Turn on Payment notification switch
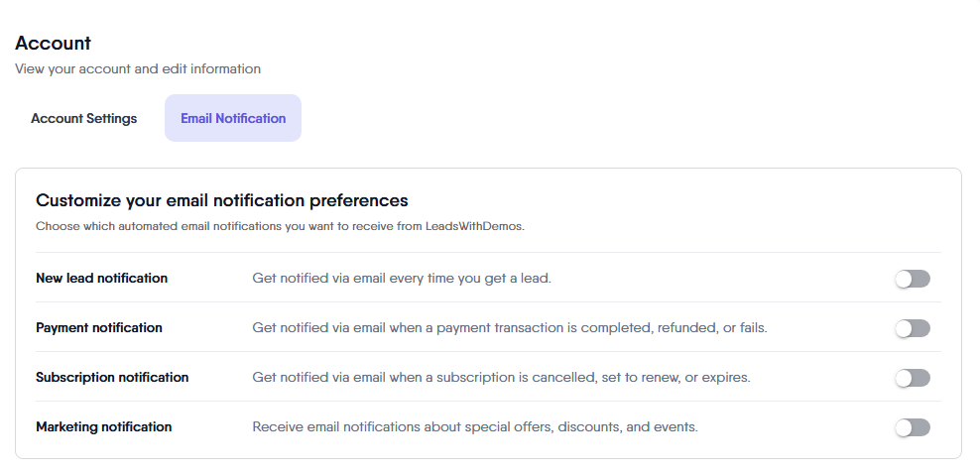 click(912, 328)
